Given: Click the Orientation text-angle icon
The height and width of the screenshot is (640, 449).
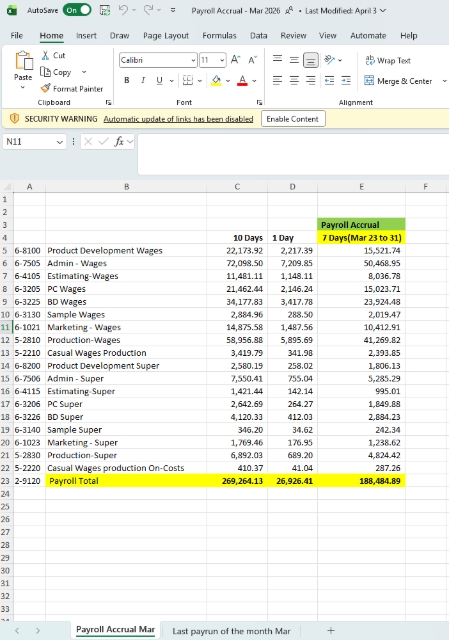Looking at the screenshot, I should pyautogui.click(x=329, y=60).
